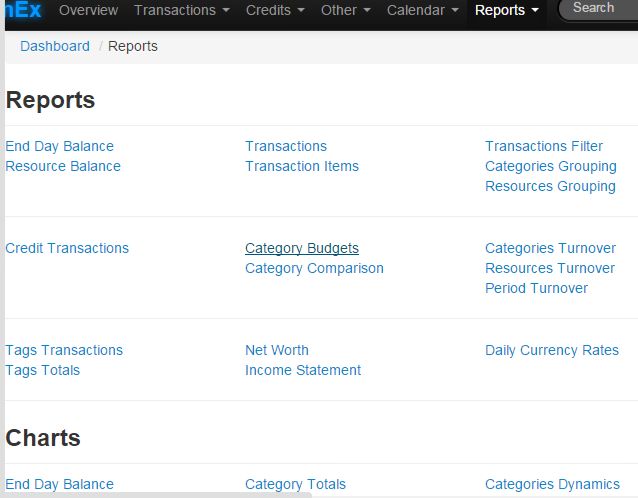The image size is (638, 498).
Task: Open the Category Totals chart
Action: [296, 484]
